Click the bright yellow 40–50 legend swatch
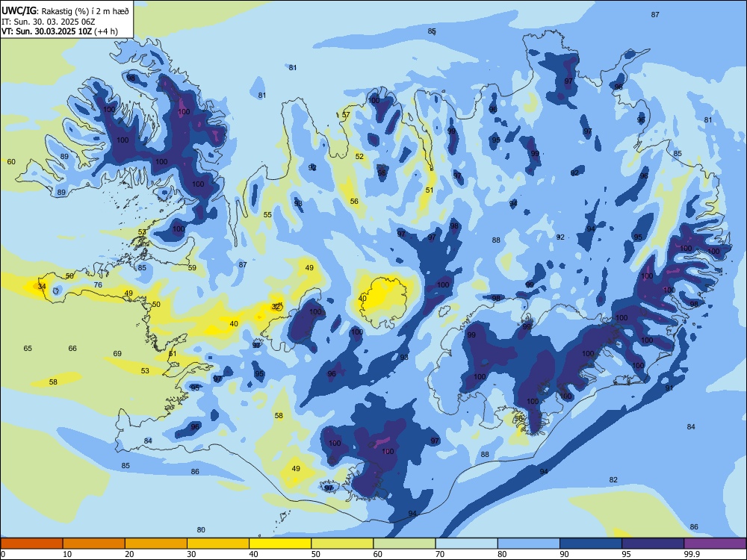 point(280,544)
